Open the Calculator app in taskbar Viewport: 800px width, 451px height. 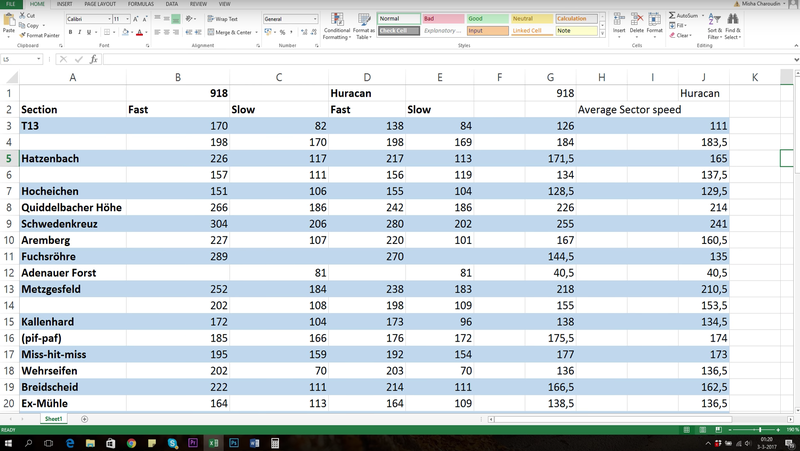(275, 443)
